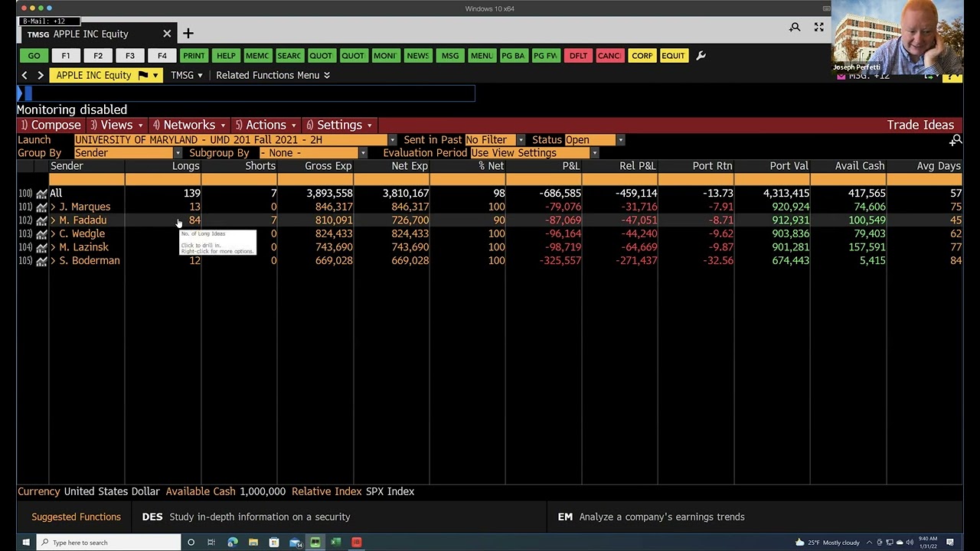Viewport: 980px width, 551px height.
Task: Switch to Excel from taskbar
Action: [x=335, y=543]
